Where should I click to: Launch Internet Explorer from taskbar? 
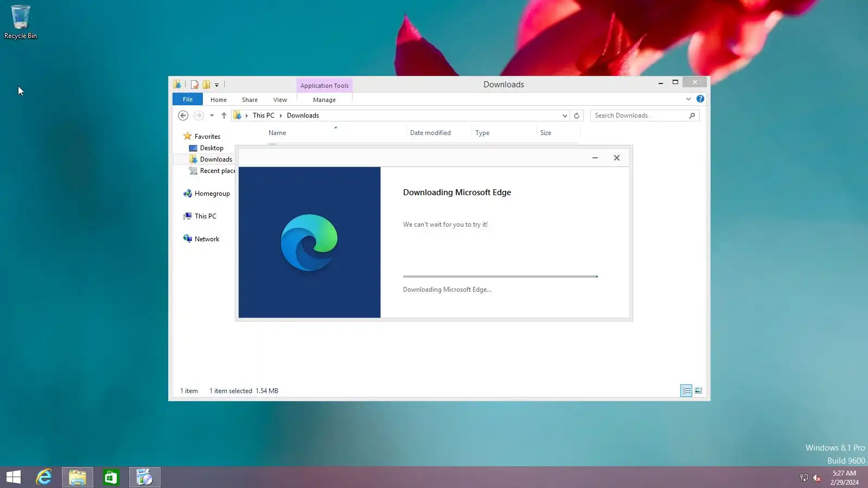click(44, 477)
